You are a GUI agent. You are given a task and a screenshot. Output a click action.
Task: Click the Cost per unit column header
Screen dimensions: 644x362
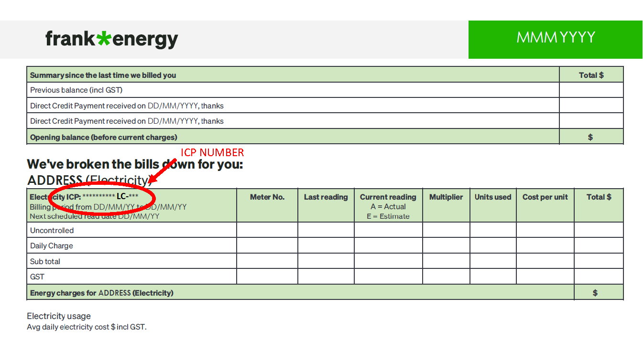pyautogui.click(x=545, y=197)
